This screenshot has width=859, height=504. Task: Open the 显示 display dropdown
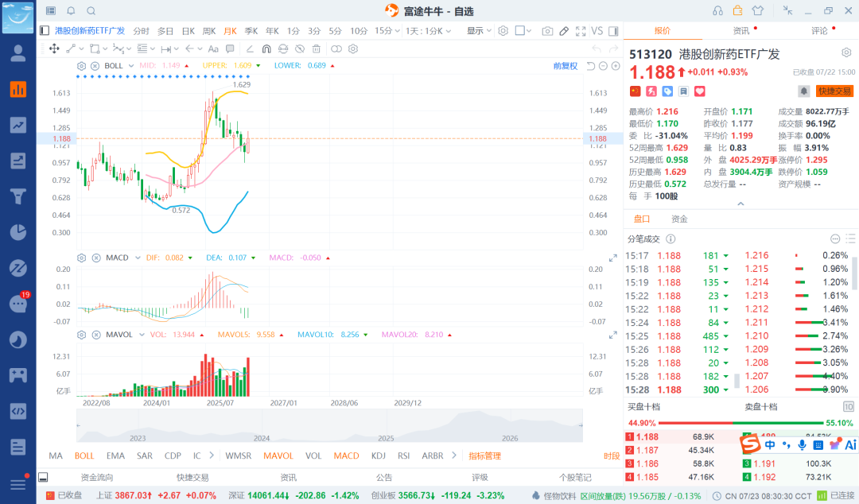(x=479, y=31)
